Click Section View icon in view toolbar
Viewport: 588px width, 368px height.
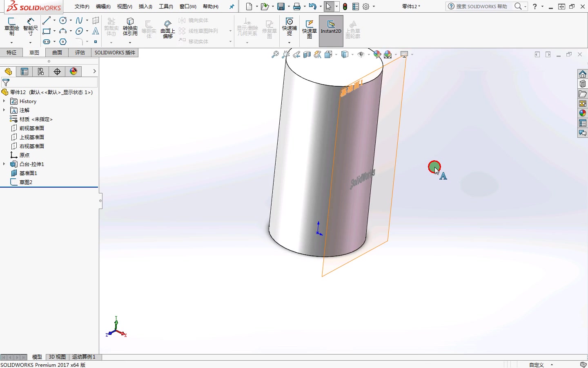307,54
